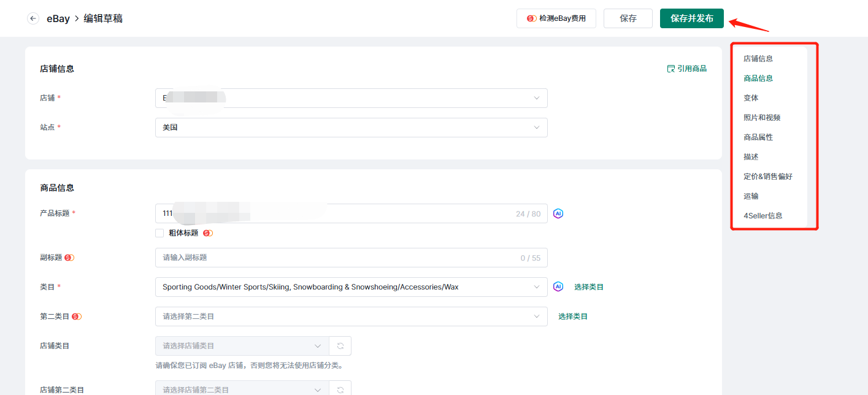Jump to 变体 section in side navigation
The height and width of the screenshot is (395, 868).
pyautogui.click(x=751, y=98)
